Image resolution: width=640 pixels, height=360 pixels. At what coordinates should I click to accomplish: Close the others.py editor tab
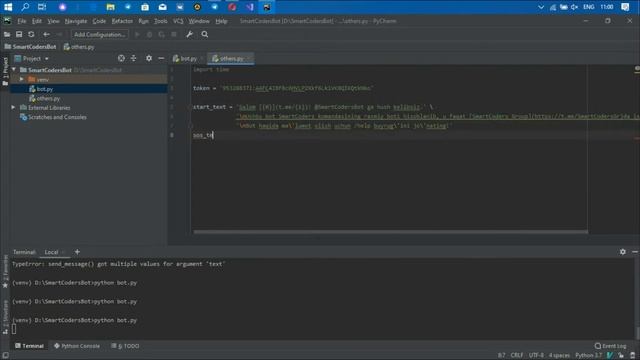(x=249, y=59)
